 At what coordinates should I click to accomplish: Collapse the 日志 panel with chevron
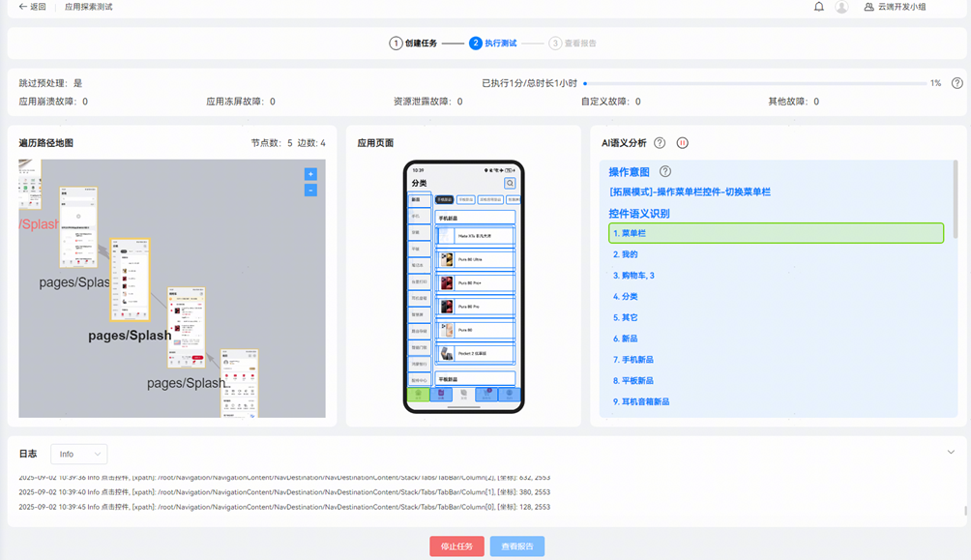pyautogui.click(x=951, y=452)
